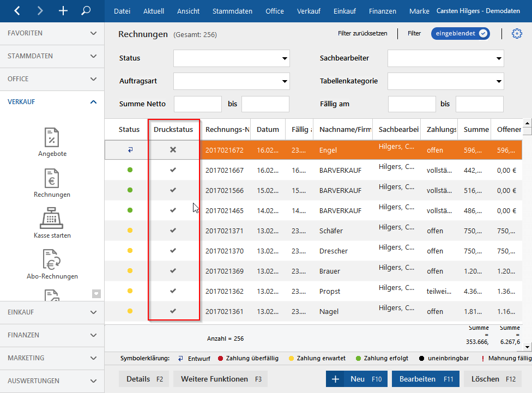The height and width of the screenshot is (393, 532).
Task: Open Angebote from the sidebar
Action: tap(52, 142)
